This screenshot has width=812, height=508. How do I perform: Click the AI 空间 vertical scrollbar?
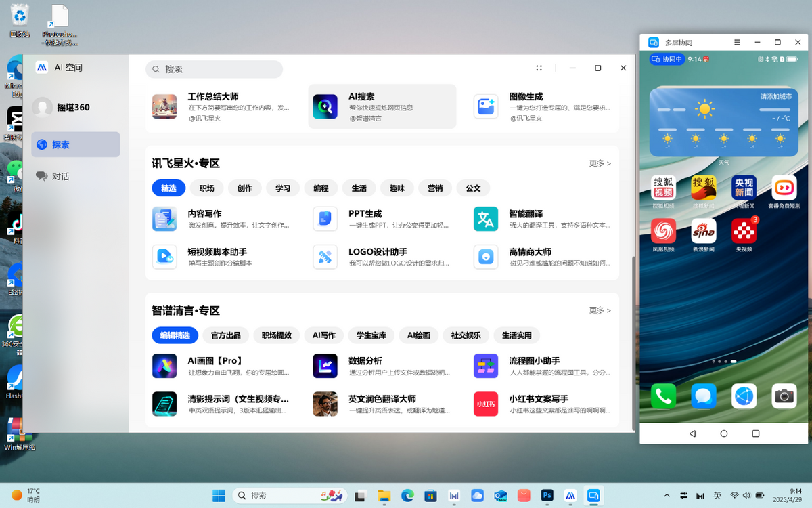click(633, 342)
